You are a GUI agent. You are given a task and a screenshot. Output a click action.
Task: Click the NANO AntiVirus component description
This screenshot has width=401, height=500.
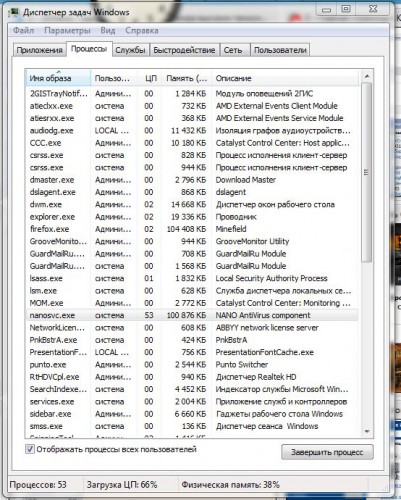pyautogui.click(x=263, y=315)
